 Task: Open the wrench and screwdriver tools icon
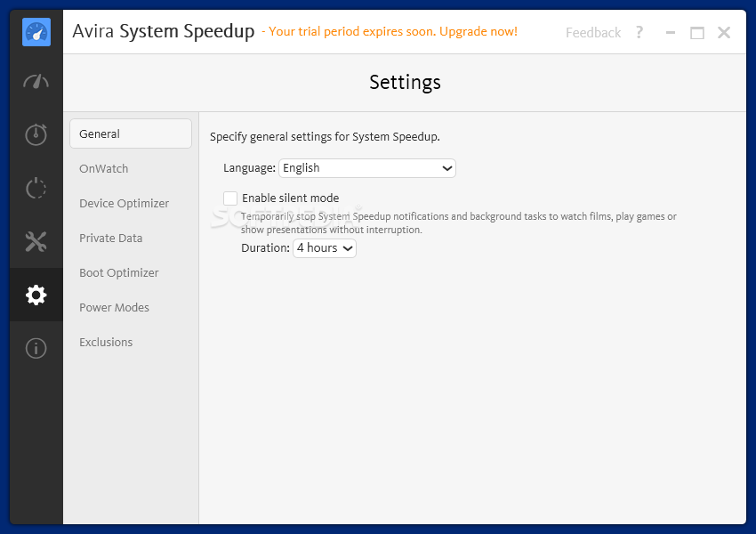point(36,242)
